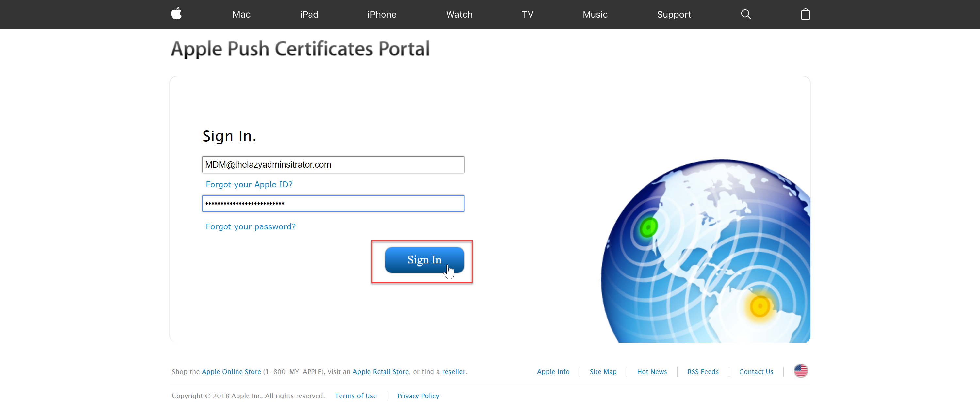The height and width of the screenshot is (420, 980).
Task: Open the Mac menu item
Action: tap(241, 14)
